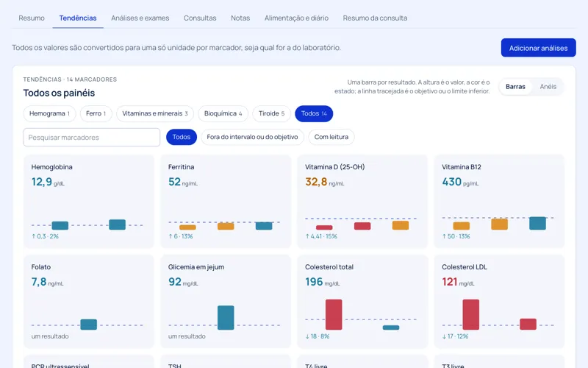Select the Barras view toggle
588x368 pixels.
(515, 87)
